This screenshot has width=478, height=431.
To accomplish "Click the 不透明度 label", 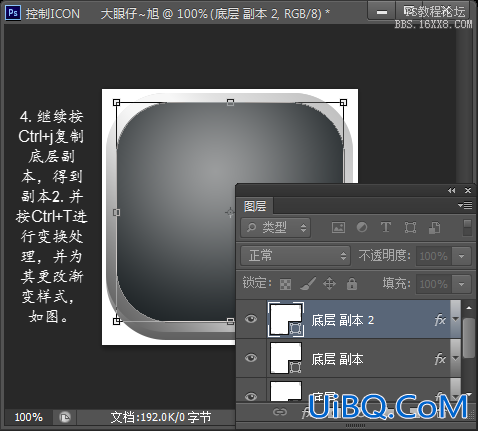I will click(385, 256).
